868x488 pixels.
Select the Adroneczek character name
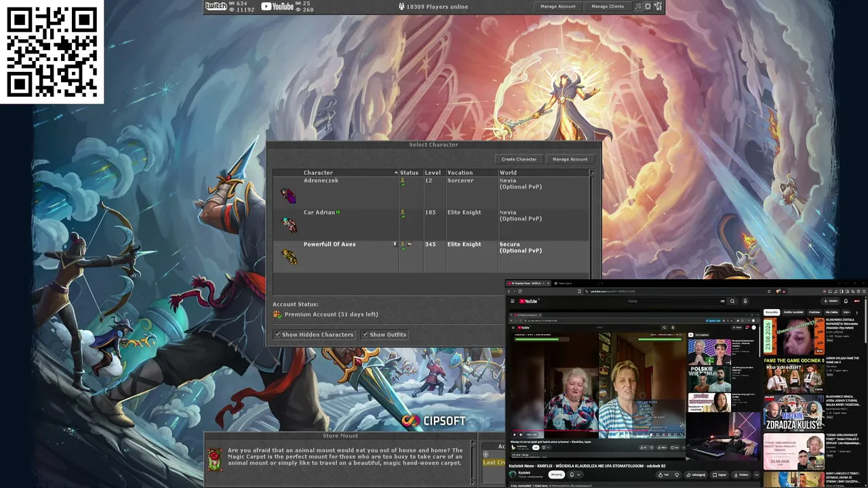click(x=321, y=181)
